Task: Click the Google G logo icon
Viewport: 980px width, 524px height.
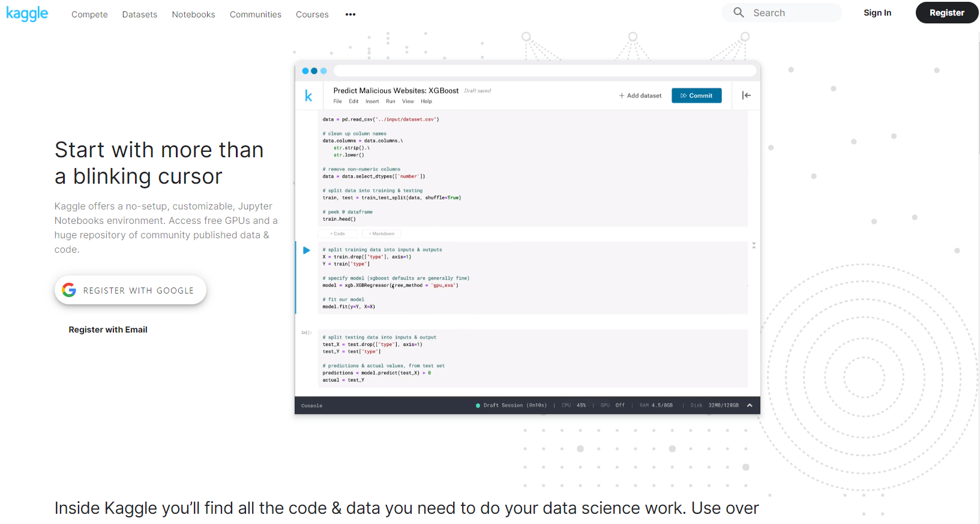Action: coord(69,290)
